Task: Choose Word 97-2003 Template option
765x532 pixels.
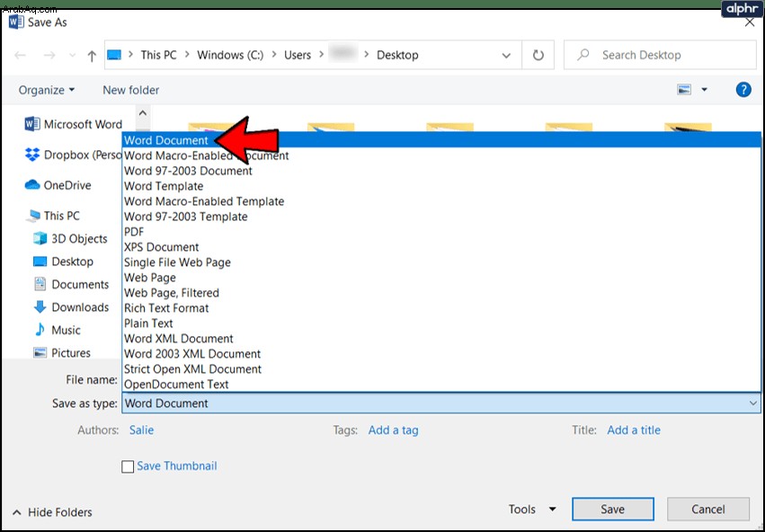Action: point(441,217)
